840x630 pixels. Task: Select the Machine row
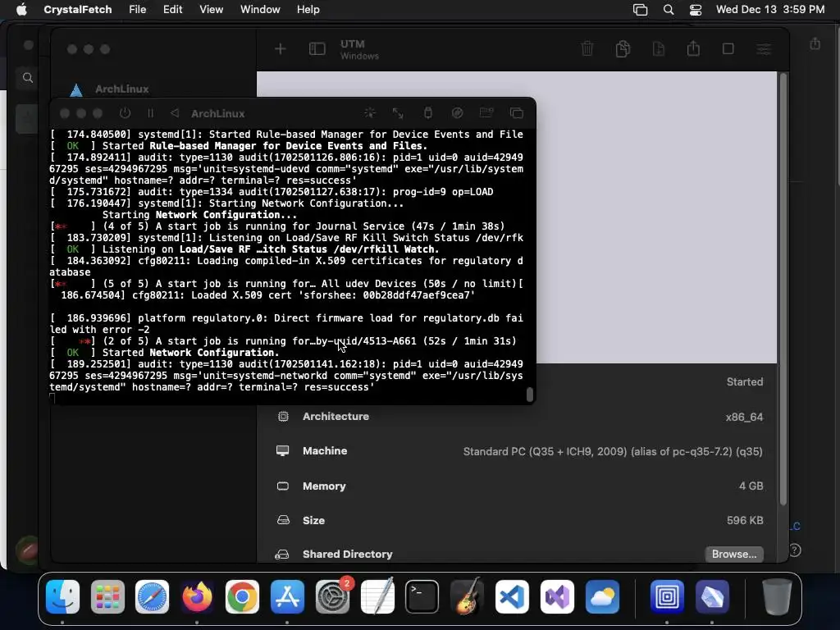(x=519, y=451)
